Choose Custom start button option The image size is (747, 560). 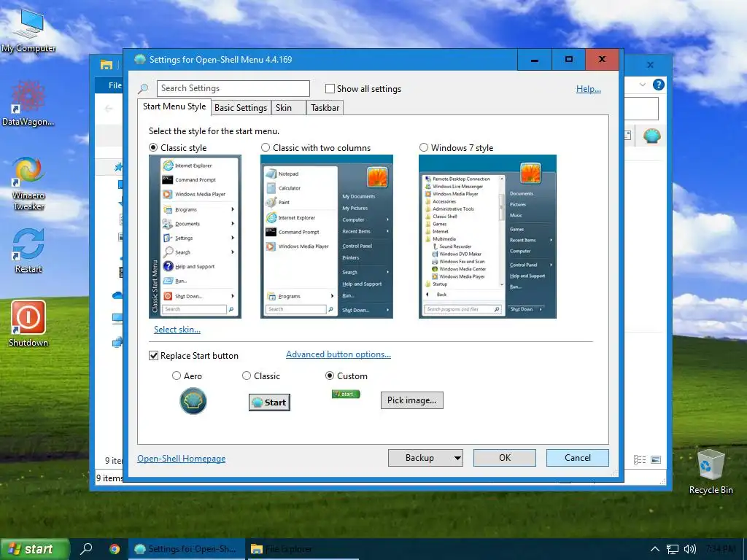point(330,376)
